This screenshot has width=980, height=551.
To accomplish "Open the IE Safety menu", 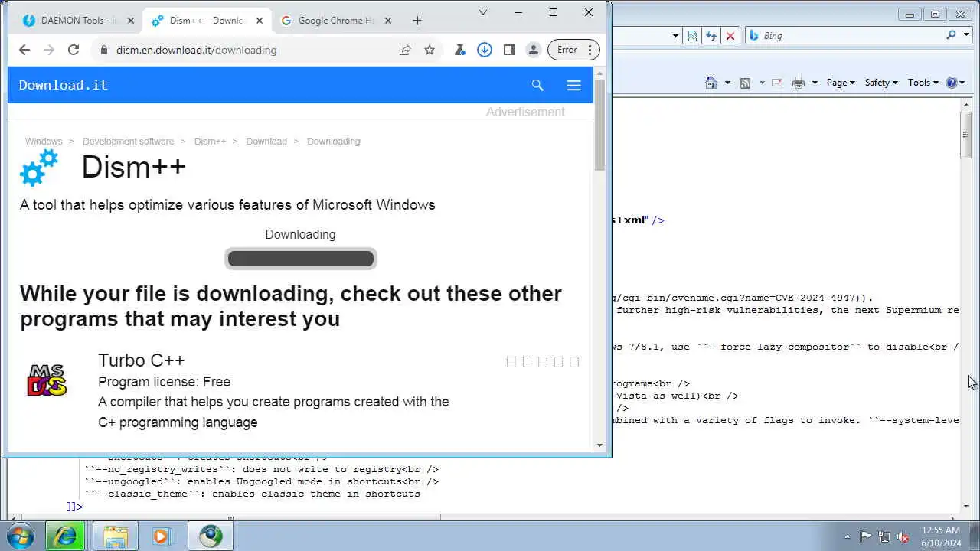I will point(880,83).
